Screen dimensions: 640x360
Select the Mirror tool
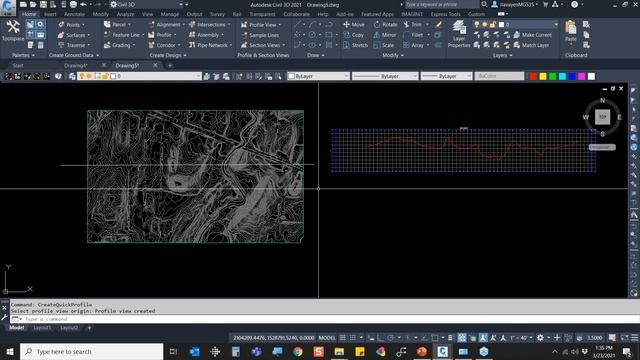click(385, 35)
